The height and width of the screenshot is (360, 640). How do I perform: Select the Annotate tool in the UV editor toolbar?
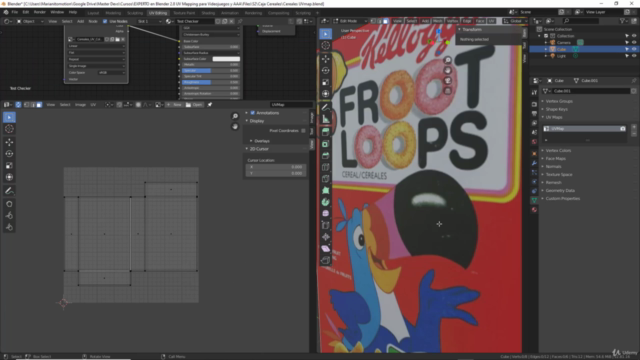[9, 191]
